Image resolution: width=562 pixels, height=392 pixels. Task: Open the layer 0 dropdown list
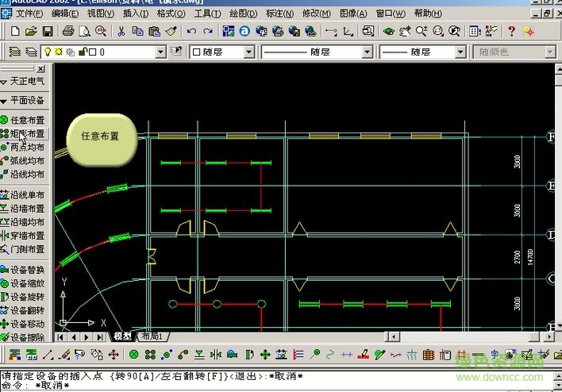coord(161,52)
